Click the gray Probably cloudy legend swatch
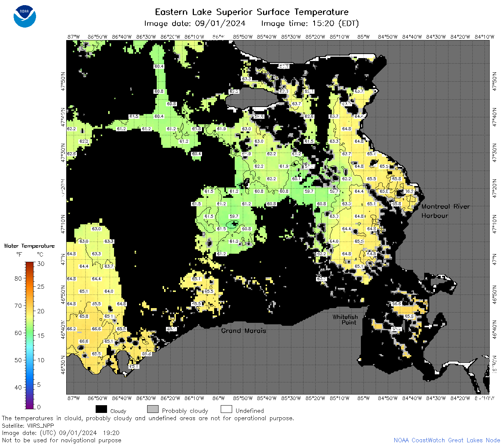This screenshot has height=446, width=504. click(153, 409)
